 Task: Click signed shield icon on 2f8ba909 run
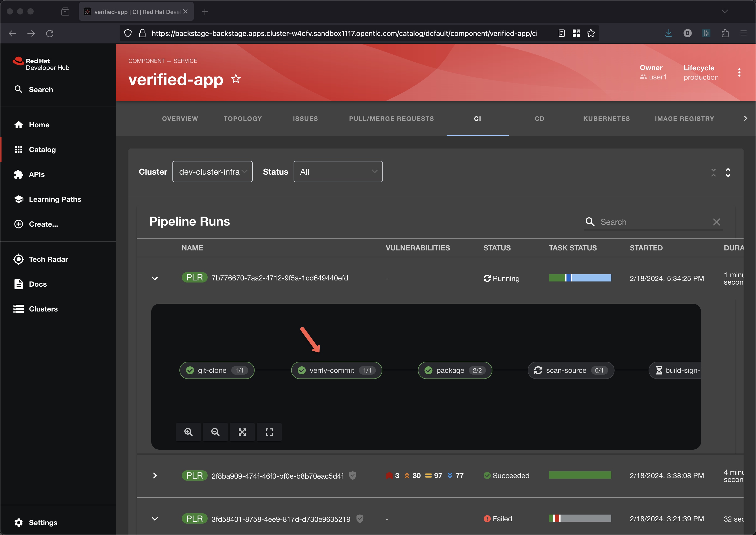[x=352, y=475]
